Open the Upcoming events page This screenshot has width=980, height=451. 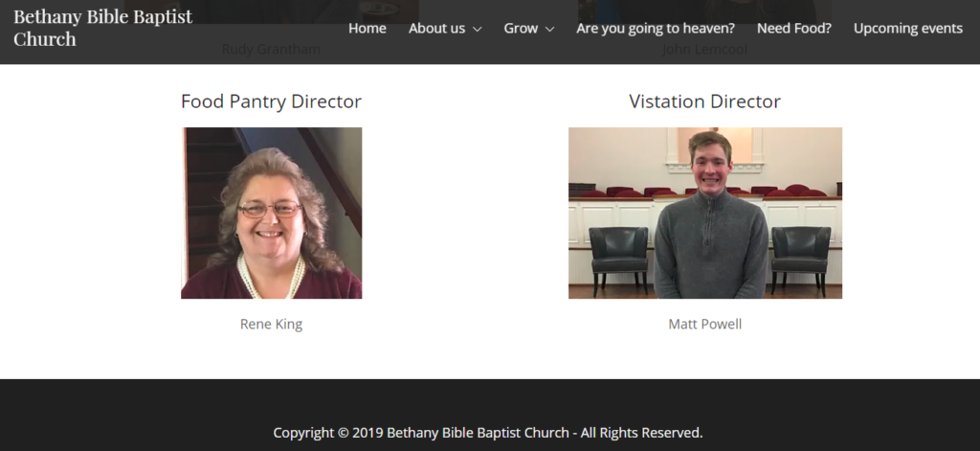(x=907, y=28)
